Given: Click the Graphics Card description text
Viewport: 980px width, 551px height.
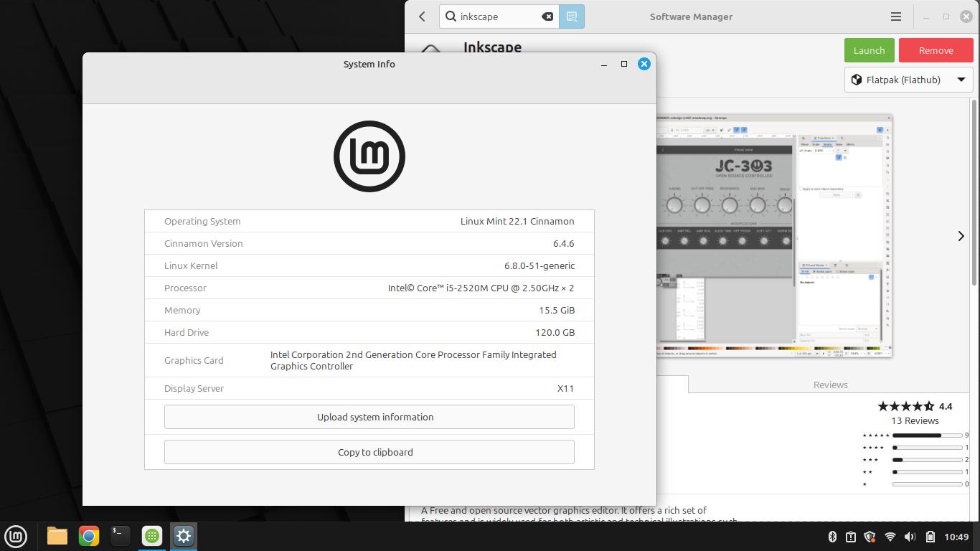Looking at the screenshot, I should click(x=413, y=360).
